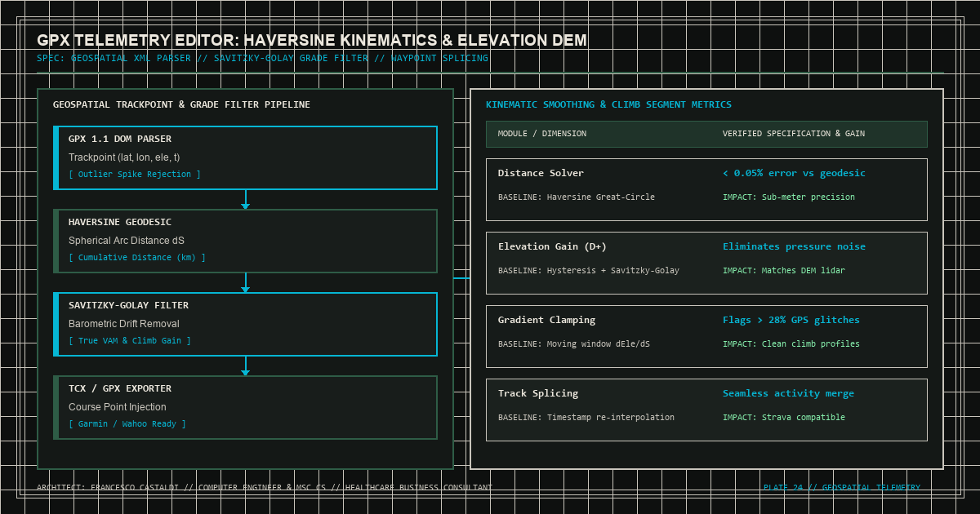This screenshot has width=980, height=514.
Task: Select the Track Splicing row title
Action: click(538, 393)
